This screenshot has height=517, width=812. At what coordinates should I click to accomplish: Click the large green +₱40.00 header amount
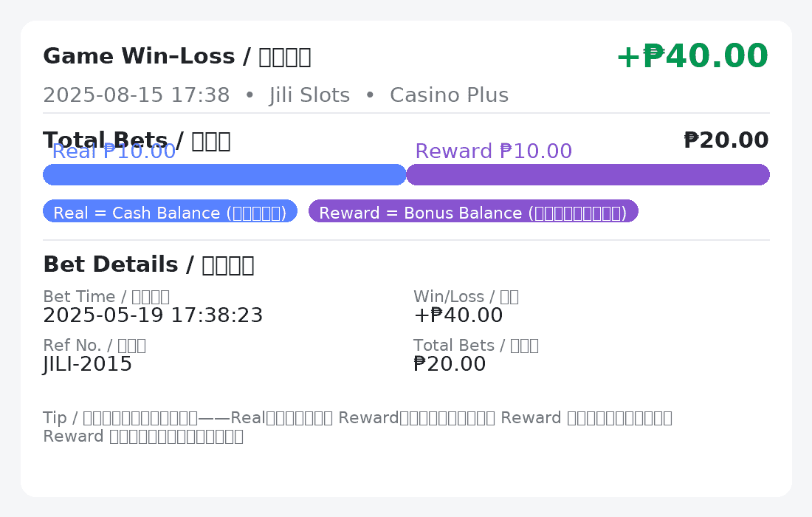(x=692, y=57)
